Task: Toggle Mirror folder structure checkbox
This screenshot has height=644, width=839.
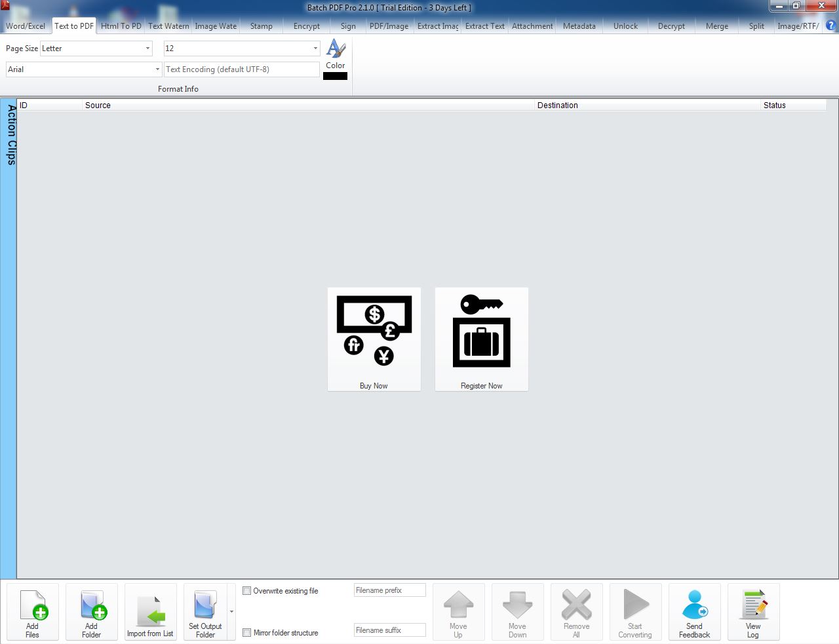Action: (247, 633)
